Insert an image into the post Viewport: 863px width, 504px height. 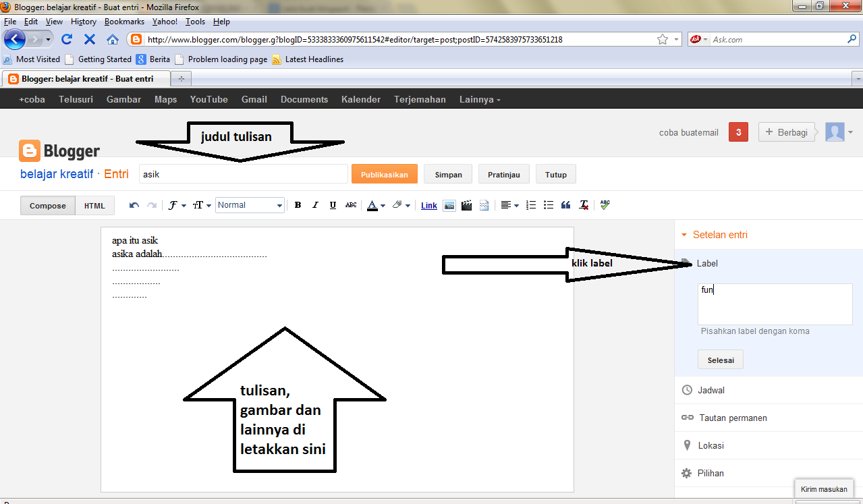coord(449,205)
